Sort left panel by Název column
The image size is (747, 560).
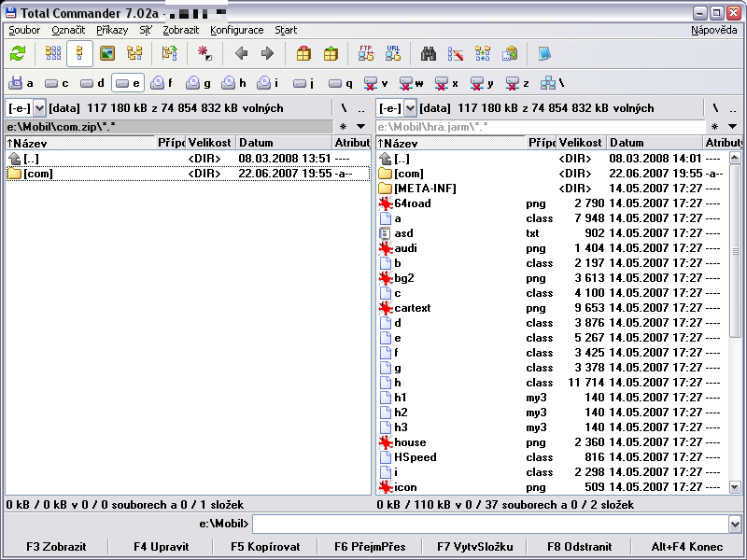80,143
